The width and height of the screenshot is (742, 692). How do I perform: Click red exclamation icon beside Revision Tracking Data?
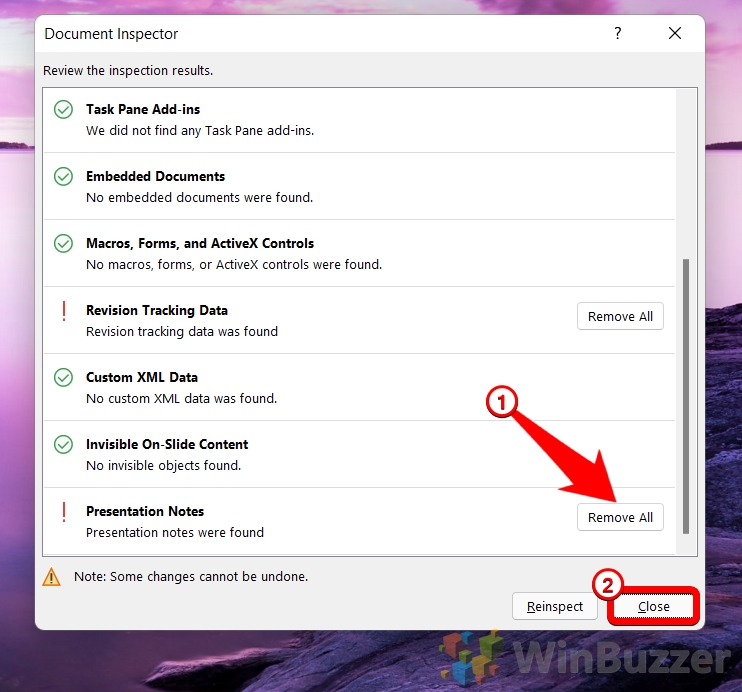click(x=64, y=311)
